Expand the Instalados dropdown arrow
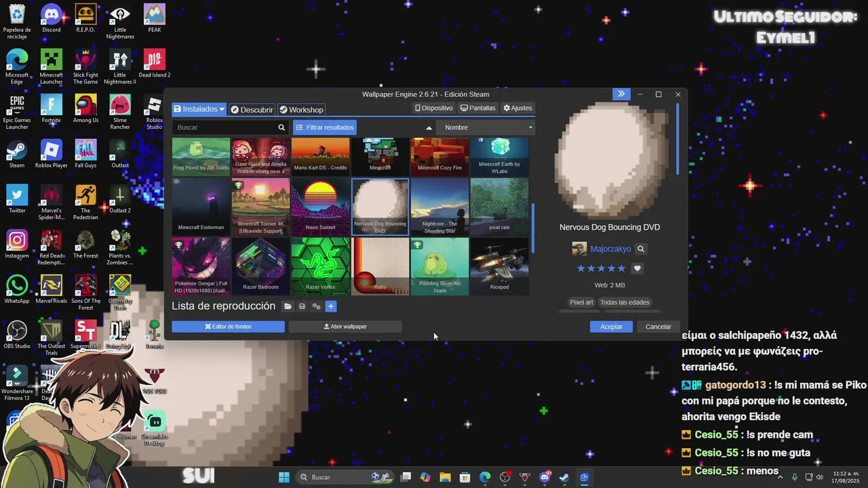This screenshot has height=488, width=868. pyautogui.click(x=222, y=109)
